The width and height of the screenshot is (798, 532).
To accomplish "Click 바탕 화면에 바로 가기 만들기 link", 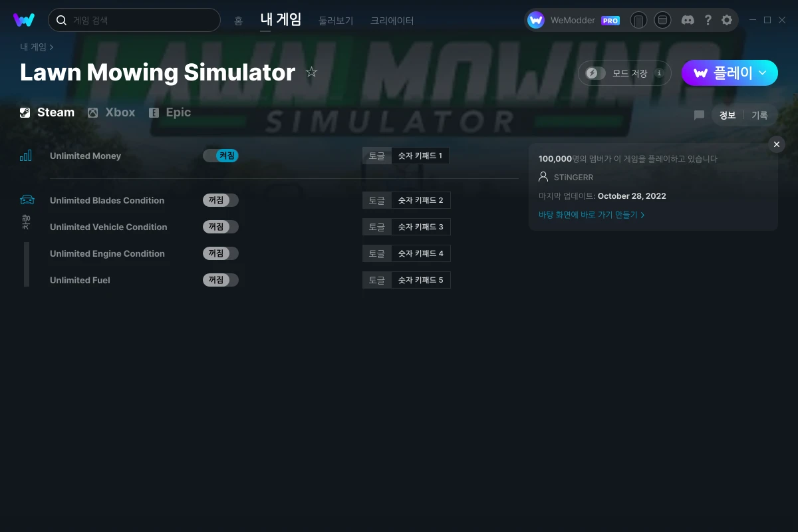I will 592,215.
